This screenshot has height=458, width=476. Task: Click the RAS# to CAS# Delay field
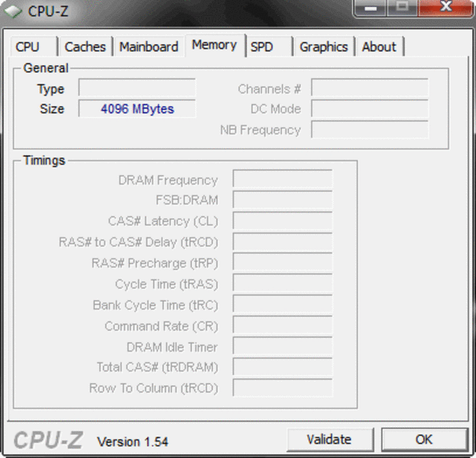pos(283,242)
